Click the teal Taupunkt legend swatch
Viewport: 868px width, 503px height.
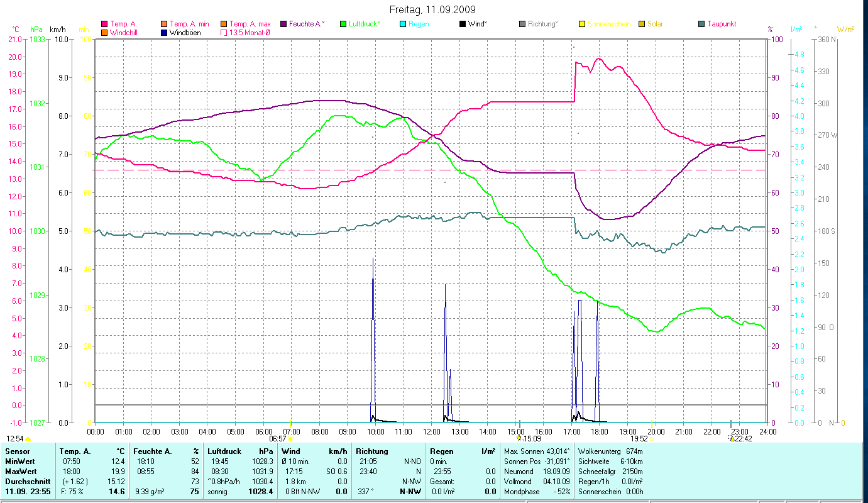(x=701, y=24)
